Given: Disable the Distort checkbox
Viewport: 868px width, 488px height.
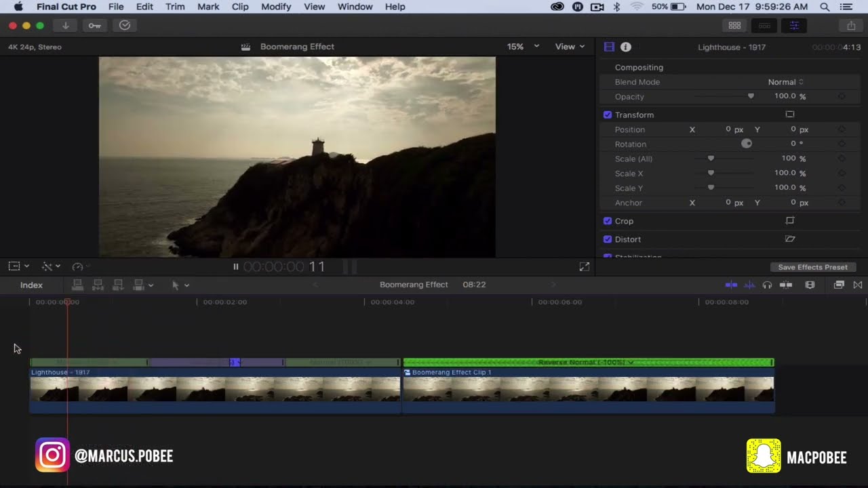Looking at the screenshot, I should click(608, 239).
